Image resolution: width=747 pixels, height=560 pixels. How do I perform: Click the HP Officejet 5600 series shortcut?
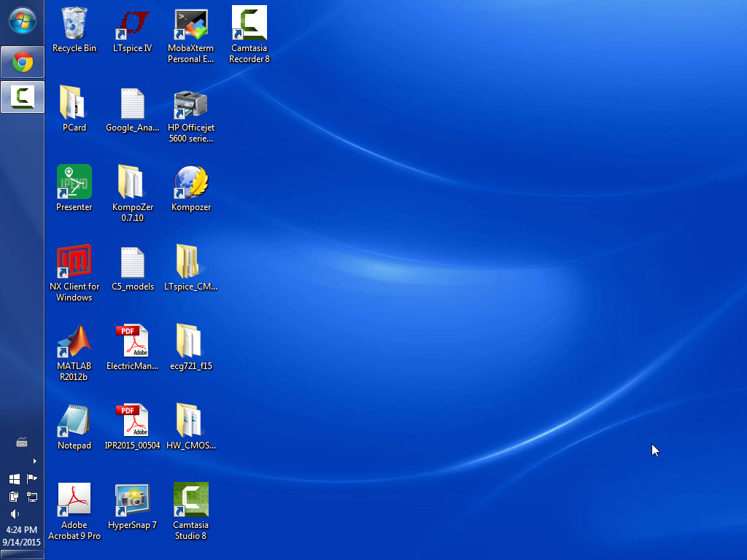(191, 104)
